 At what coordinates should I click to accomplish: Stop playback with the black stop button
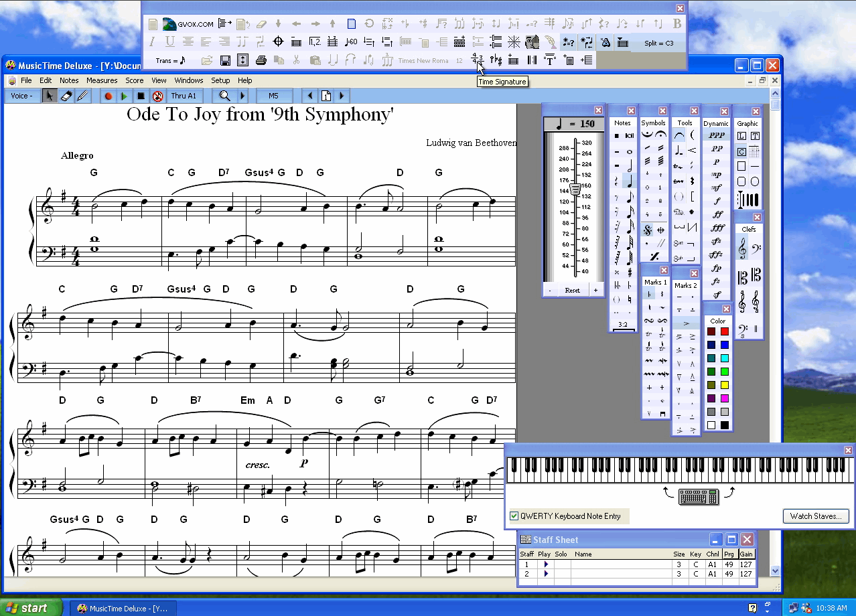click(x=141, y=96)
